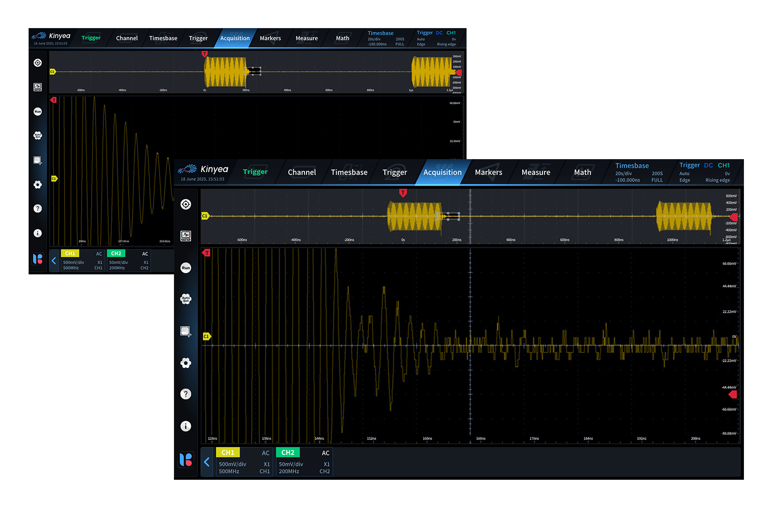774x532 pixels.
Task: Click the zoom selection box in the large overview waveform
Action: 449,216
